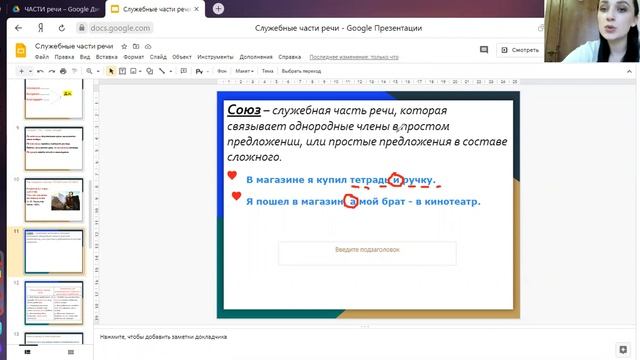Open the Инструменты menu

point(215,57)
